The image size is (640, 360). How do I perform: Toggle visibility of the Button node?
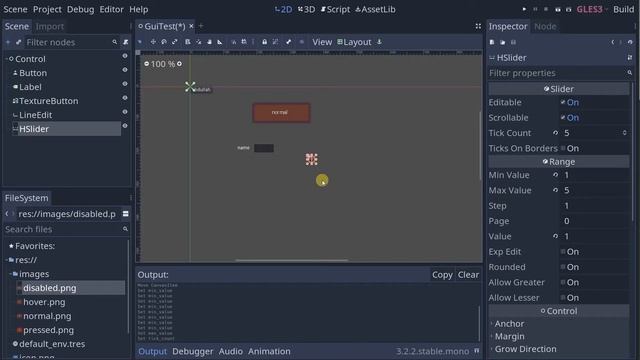[x=125, y=70]
